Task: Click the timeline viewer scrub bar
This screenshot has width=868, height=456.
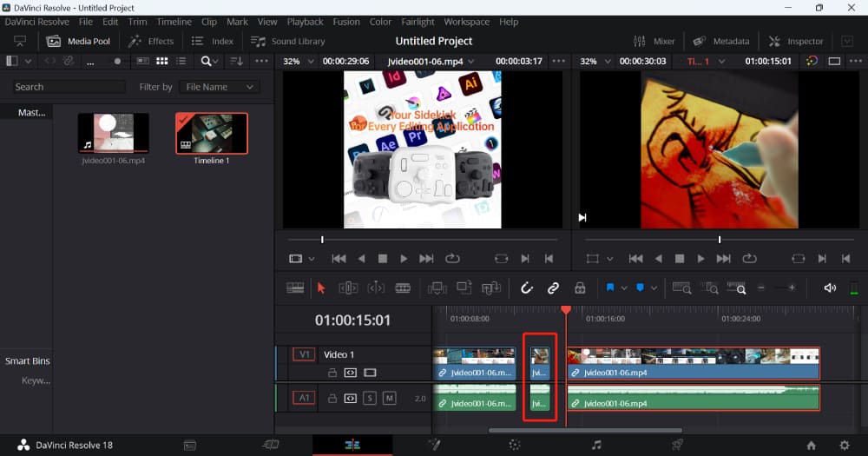Action: pyautogui.click(x=719, y=240)
